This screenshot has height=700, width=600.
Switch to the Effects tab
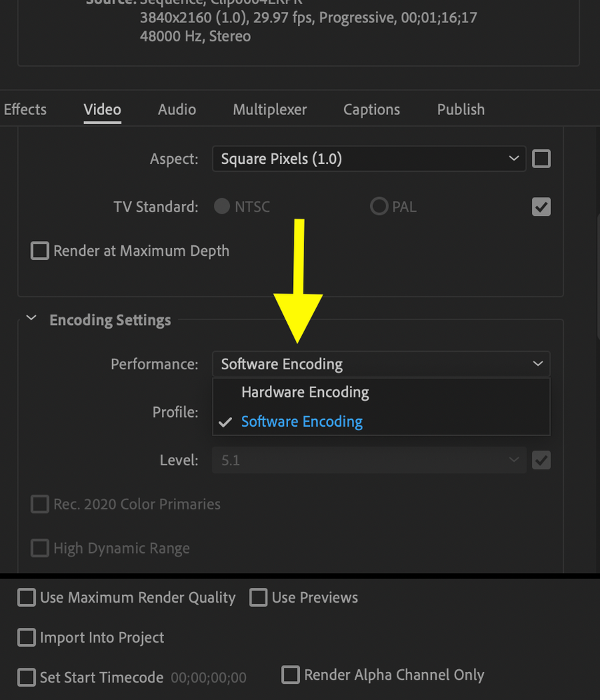pyautogui.click(x=25, y=109)
